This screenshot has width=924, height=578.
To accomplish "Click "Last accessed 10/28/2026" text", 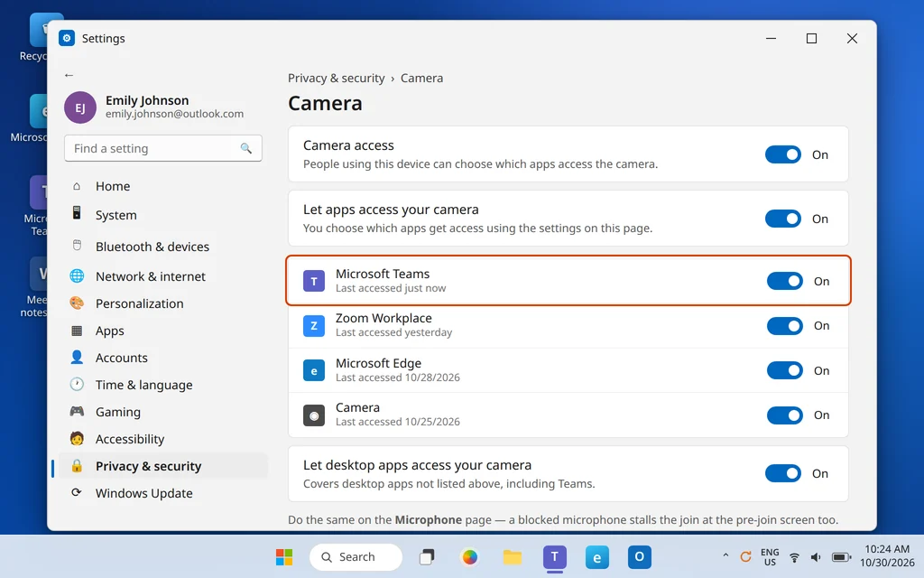I will [398, 378].
